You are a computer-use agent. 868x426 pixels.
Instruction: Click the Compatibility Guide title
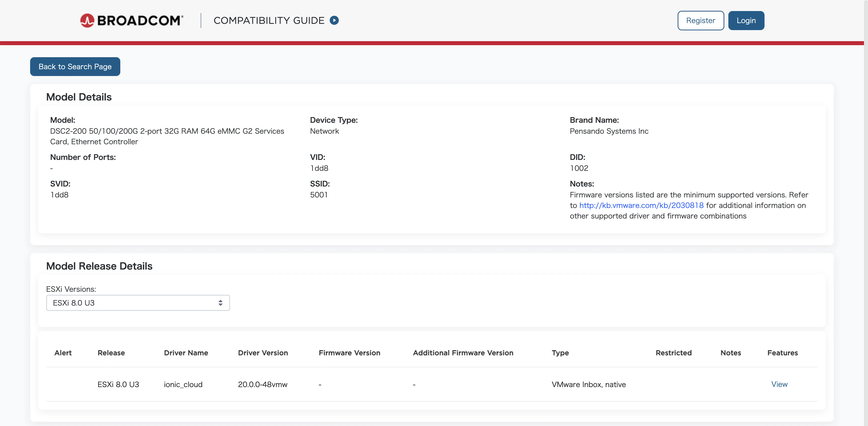click(269, 21)
